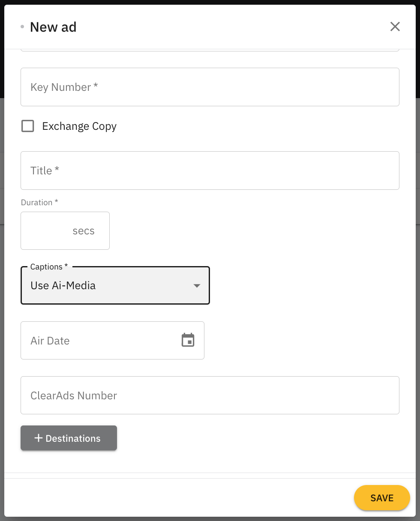Image resolution: width=420 pixels, height=521 pixels.
Task: Click the Air Date input field
Action: click(99, 341)
